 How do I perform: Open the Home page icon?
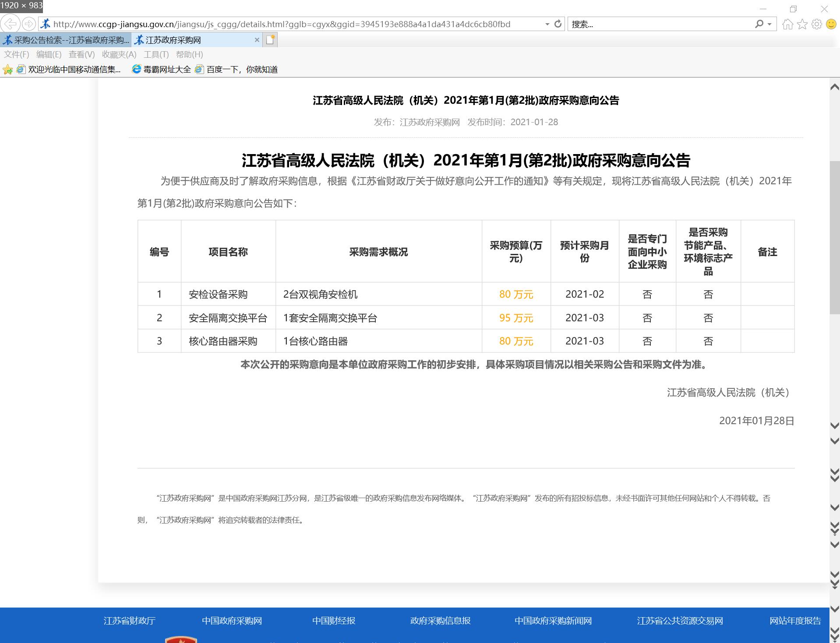coord(787,24)
